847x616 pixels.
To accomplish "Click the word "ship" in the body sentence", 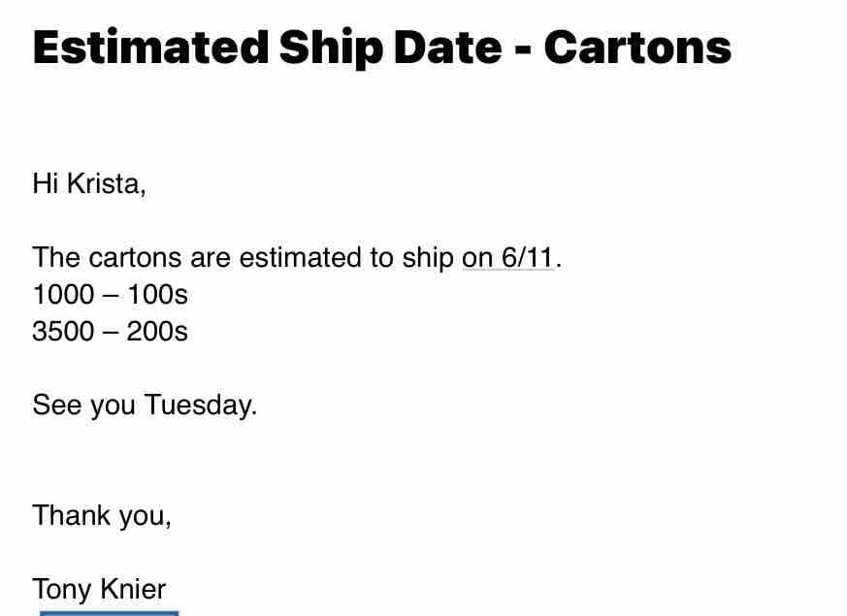I will click(427, 258).
